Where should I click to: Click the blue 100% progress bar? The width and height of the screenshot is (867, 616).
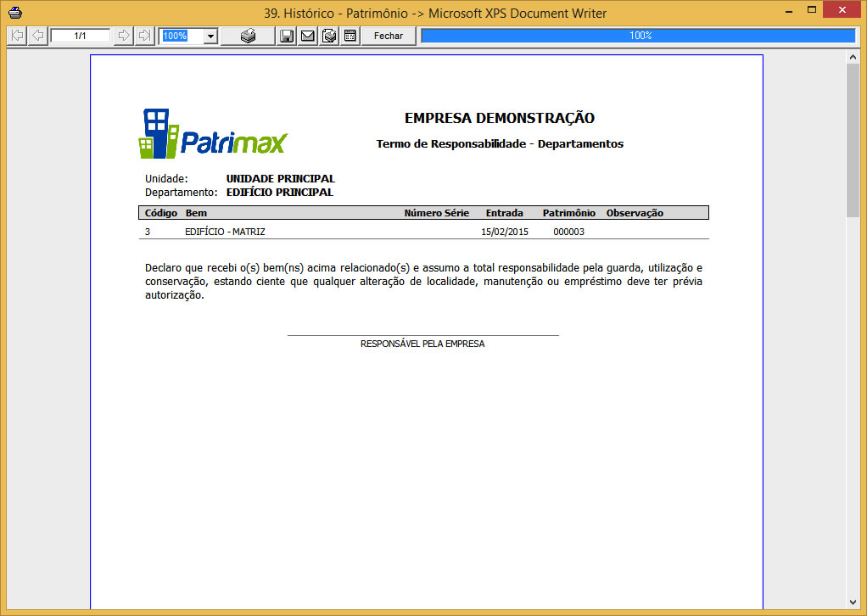point(638,36)
